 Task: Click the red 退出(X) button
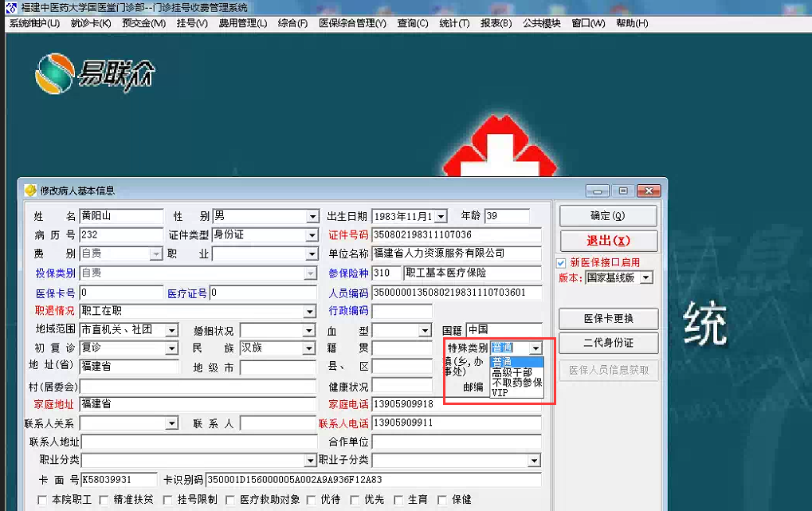click(609, 241)
